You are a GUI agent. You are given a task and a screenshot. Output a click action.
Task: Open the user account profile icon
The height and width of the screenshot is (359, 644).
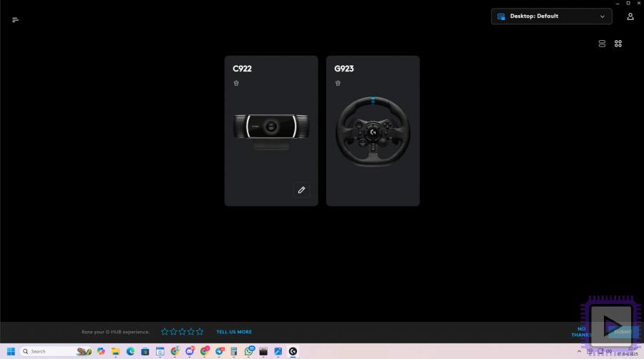pos(630,16)
